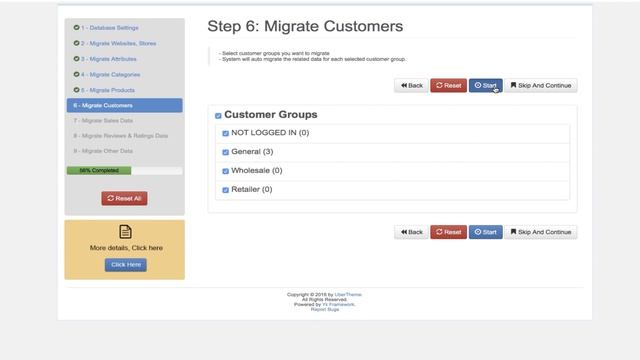
Task: Open step 1 Database Settings
Action: tap(110, 28)
